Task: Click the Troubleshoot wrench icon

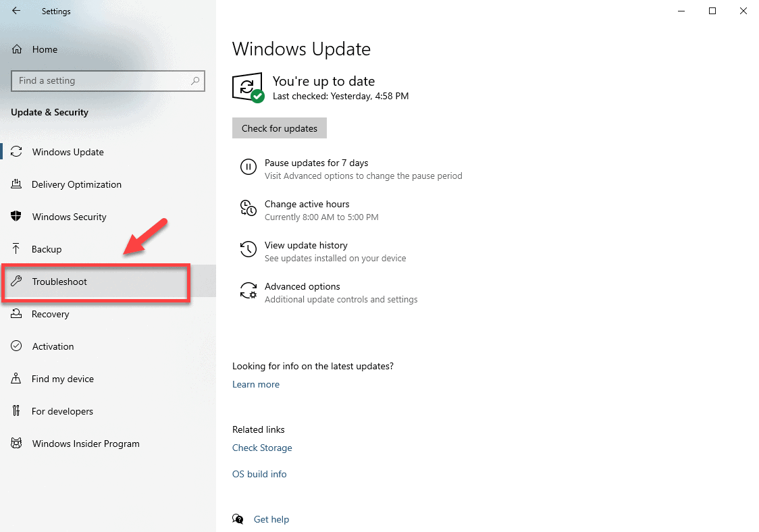Action: 16,281
